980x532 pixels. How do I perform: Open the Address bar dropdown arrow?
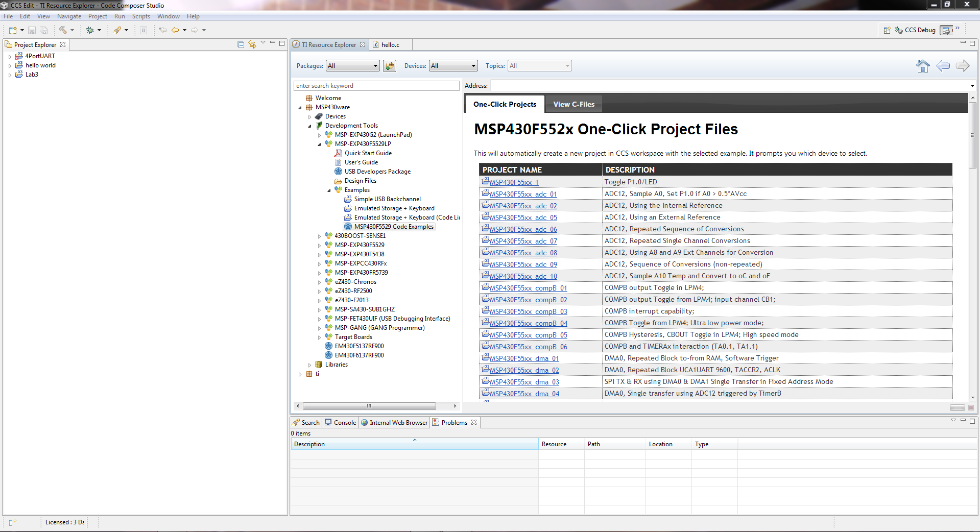pyautogui.click(x=972, y=86)
